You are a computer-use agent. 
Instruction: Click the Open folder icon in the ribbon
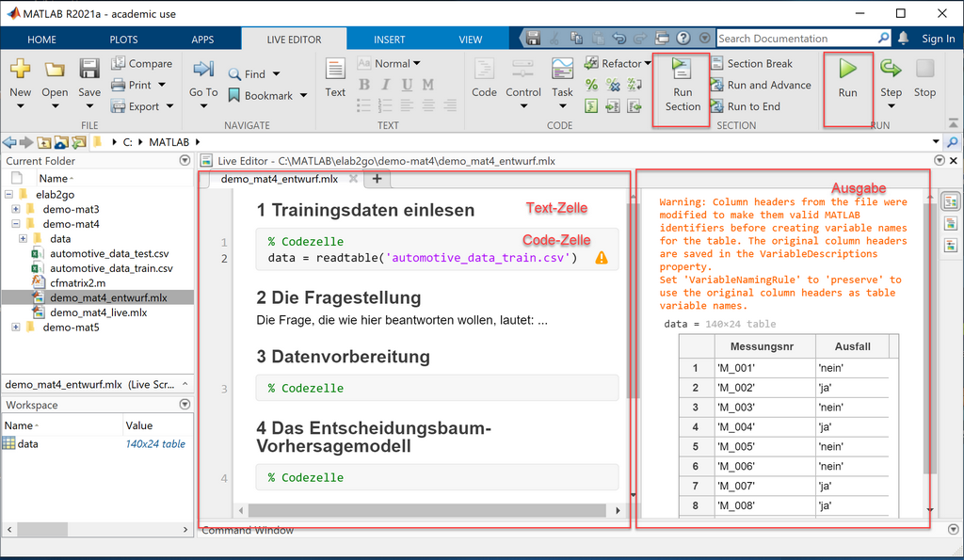[55, 69]
